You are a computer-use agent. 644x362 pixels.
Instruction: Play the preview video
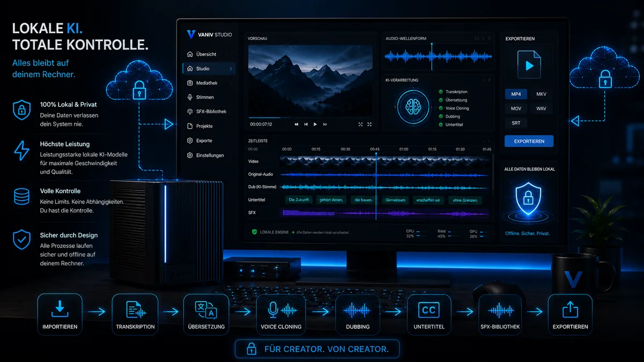[315, 124]
